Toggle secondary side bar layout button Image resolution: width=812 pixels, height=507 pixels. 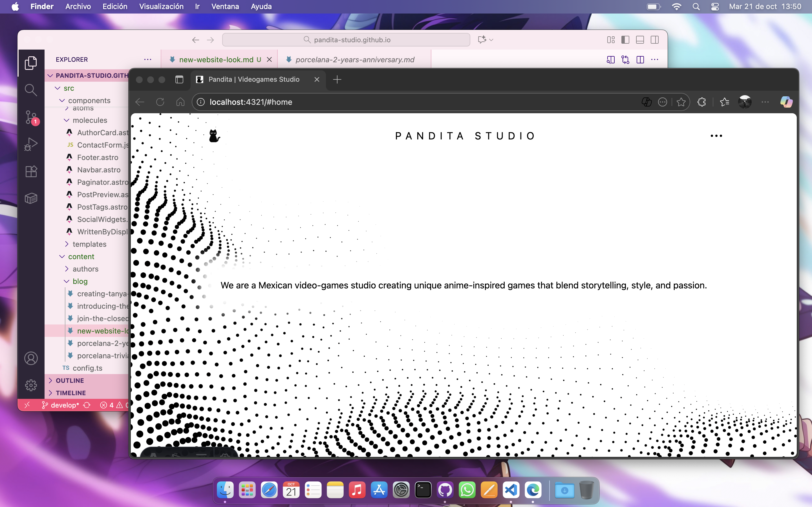click(x=654, y=40)
